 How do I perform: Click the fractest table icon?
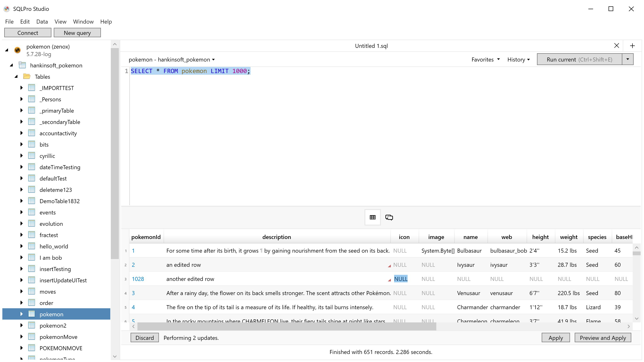pyautogui.click(x=32, y=235)
